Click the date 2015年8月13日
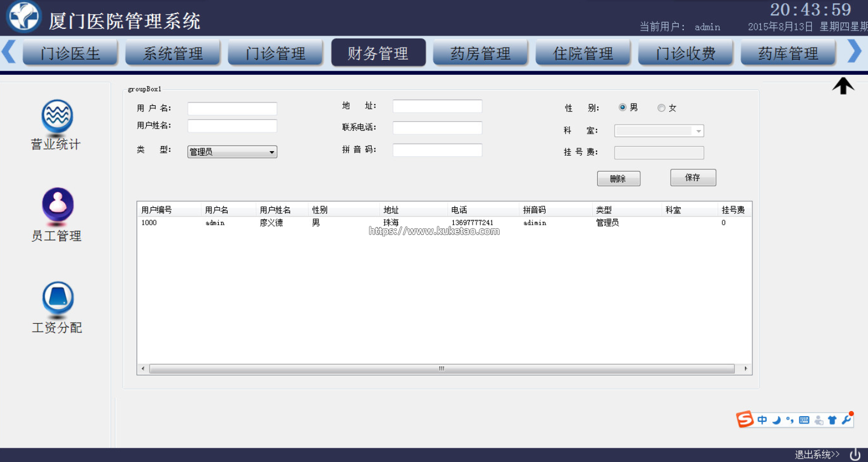Image resolution: width=868 pixels, height=462 pixels. pyautogui.click(x=780, y=27)
